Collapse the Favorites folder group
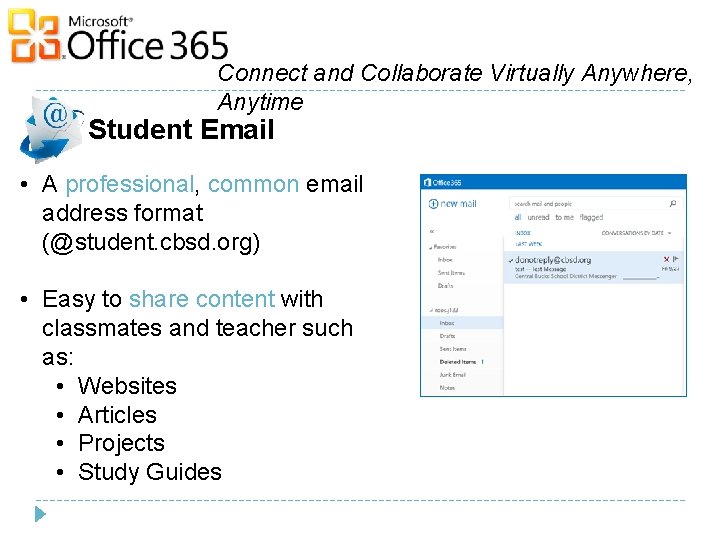The image size is (720, 540). 431,248
